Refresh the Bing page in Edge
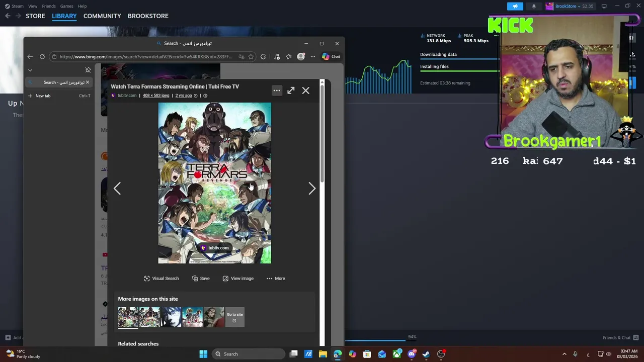Screen dimensions: 644x362 click(x=42, y=57)
